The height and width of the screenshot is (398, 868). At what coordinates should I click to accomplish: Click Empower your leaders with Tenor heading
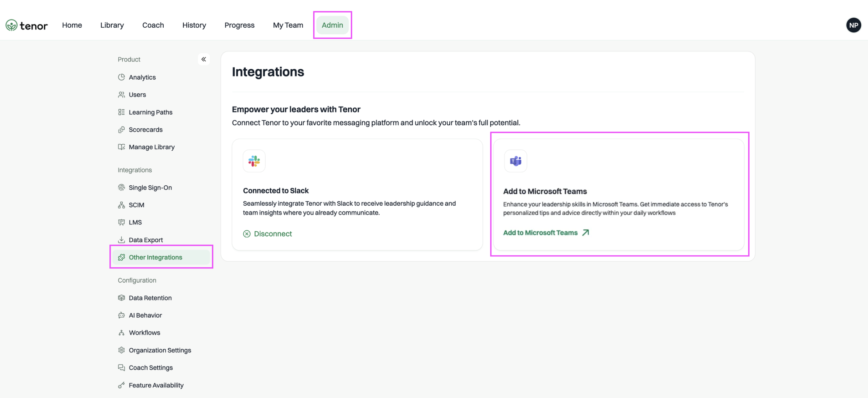[296, 110]
